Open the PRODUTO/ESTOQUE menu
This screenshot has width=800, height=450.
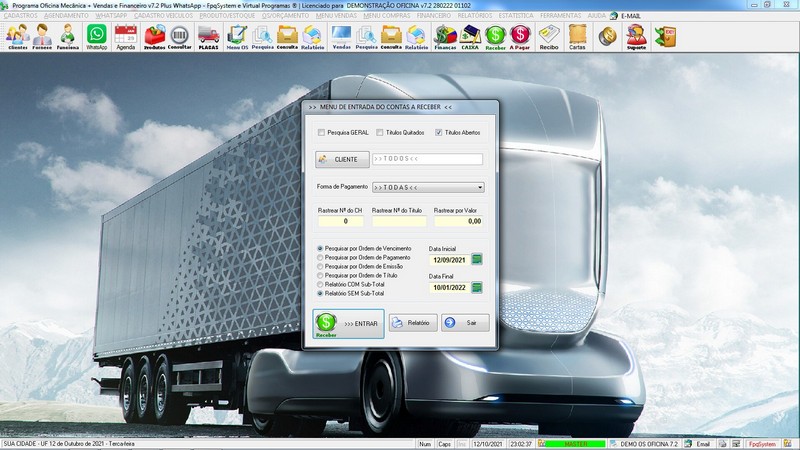coord(227,16)
